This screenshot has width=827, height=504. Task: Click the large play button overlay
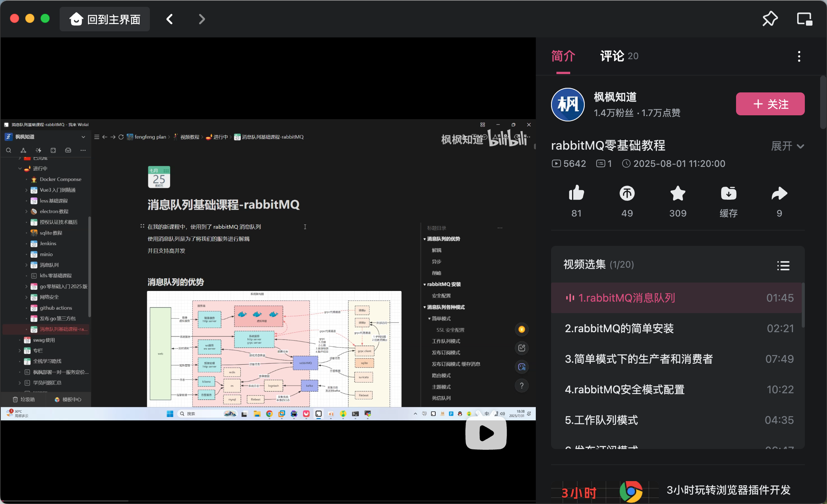(x=486, y=433)
